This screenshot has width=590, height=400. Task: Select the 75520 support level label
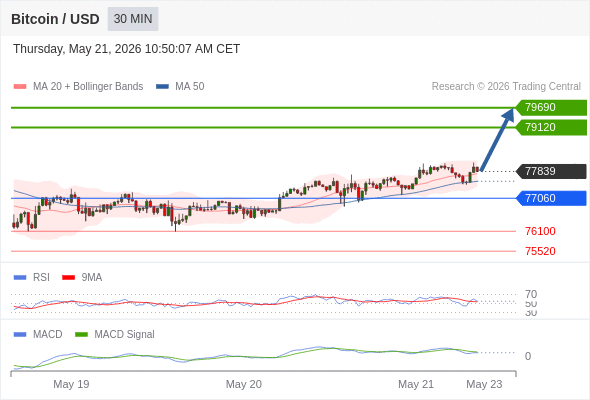(x=540, y=251)
